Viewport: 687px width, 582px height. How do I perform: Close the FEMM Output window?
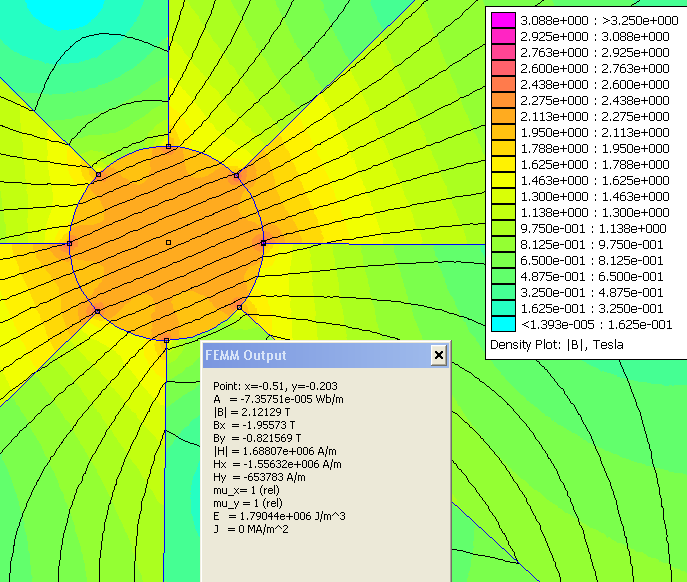tap(439, 355)
